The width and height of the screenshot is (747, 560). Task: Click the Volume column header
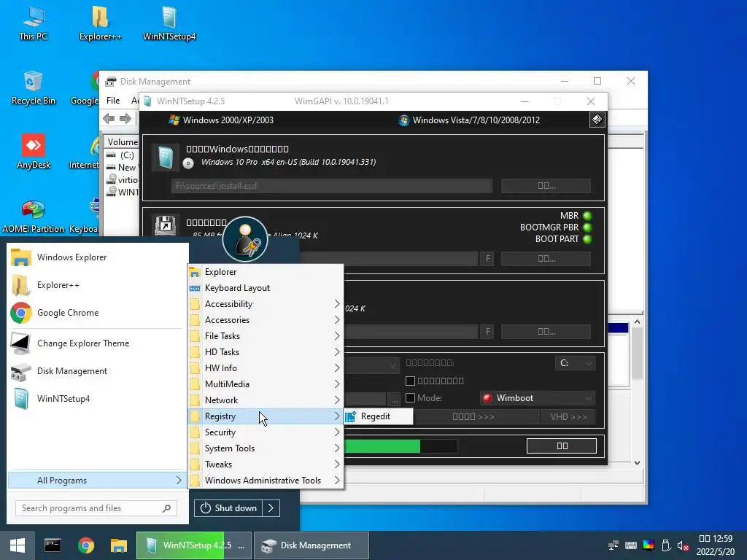(x=122, y=142)
